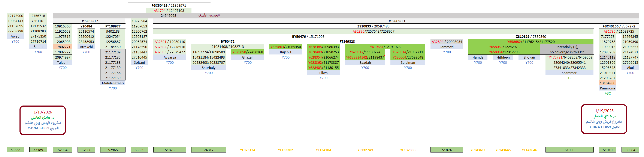Click the green 53488 kit box
Screen dimensions: 644x157
click(15, 150)
